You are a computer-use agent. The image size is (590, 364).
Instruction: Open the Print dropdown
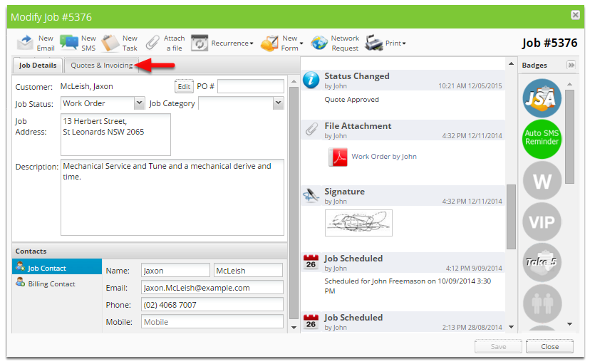(385, 43)
